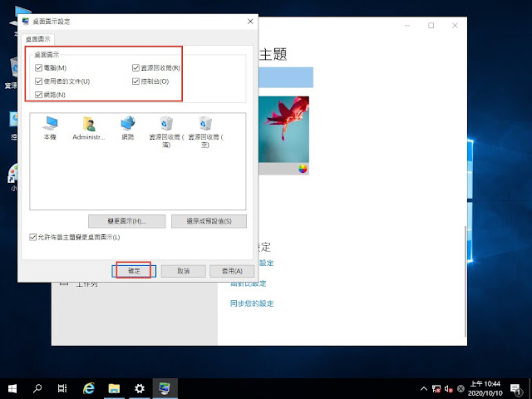532x399 pixels.
Task: Click the 套用(A) apply button
Action: tap(232, 271)
